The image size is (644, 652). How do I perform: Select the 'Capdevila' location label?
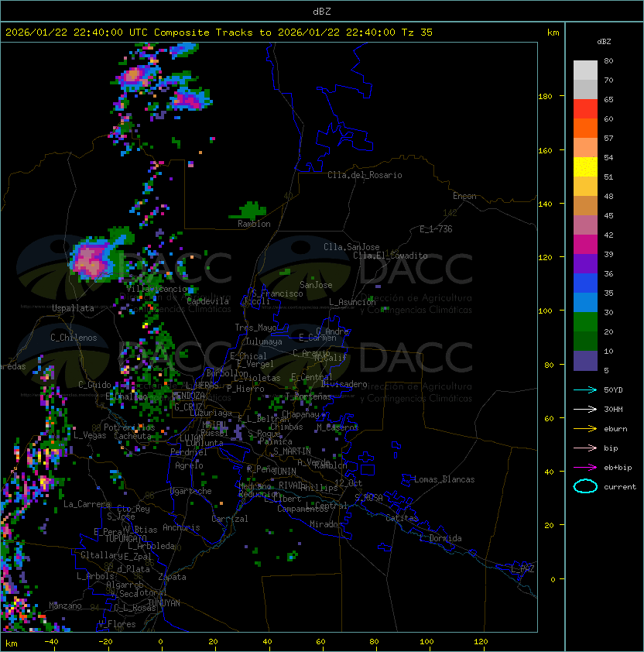click(x=207, y=301)
